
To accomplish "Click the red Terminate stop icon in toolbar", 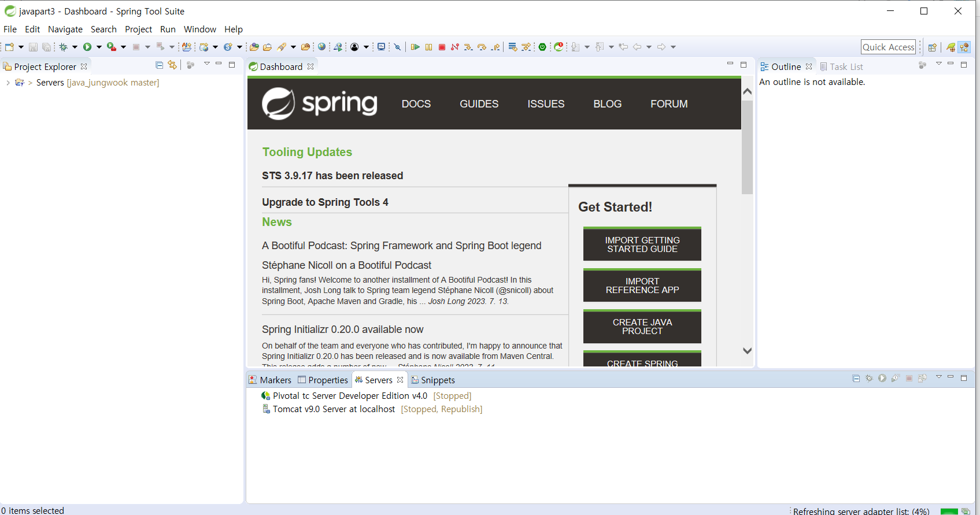I will coord(442,47).
